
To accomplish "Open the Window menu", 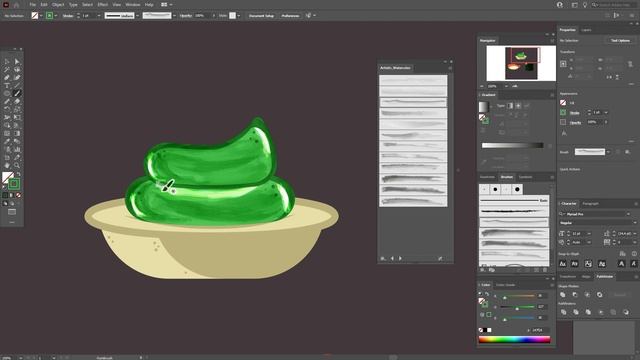I will (x=133, y=4).
